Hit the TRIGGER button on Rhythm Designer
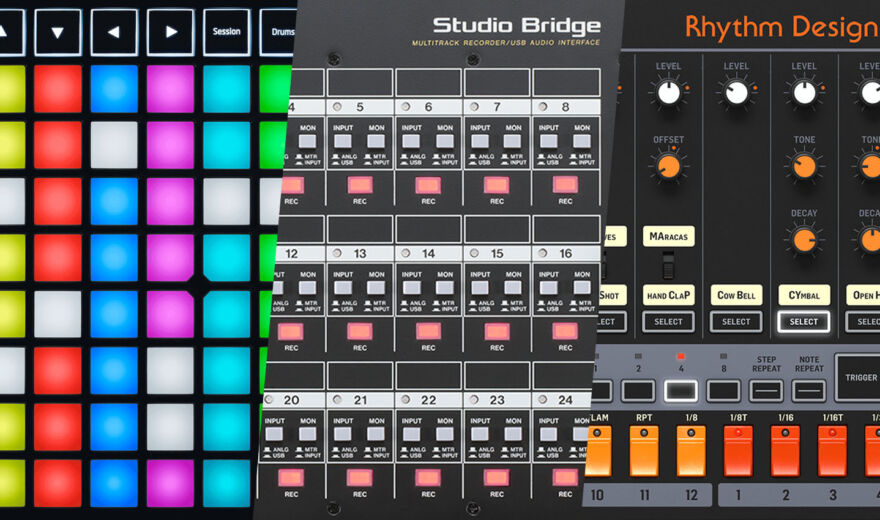The height and width of the screenshot is (520, 880). pyautogui.click(x=859, y=378)
